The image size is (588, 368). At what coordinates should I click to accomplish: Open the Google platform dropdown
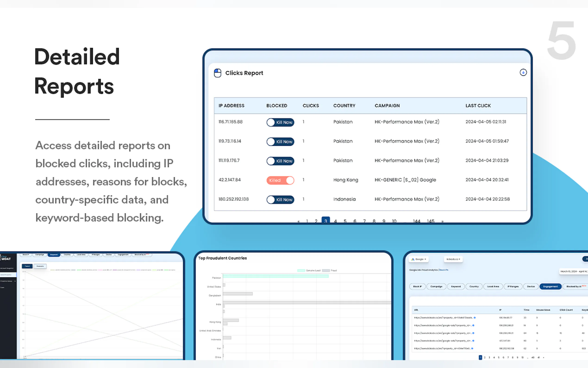pyautogui.click(x=419, y=259)
